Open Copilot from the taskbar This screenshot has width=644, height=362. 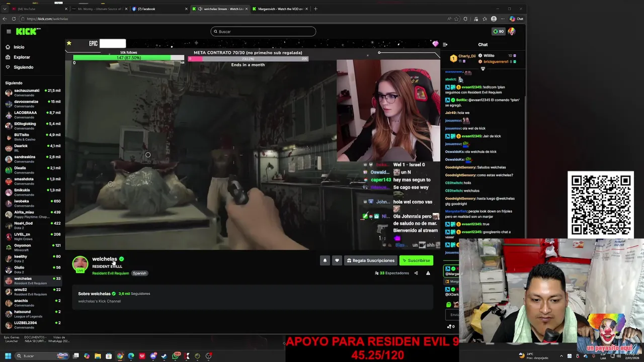point(87,356)
